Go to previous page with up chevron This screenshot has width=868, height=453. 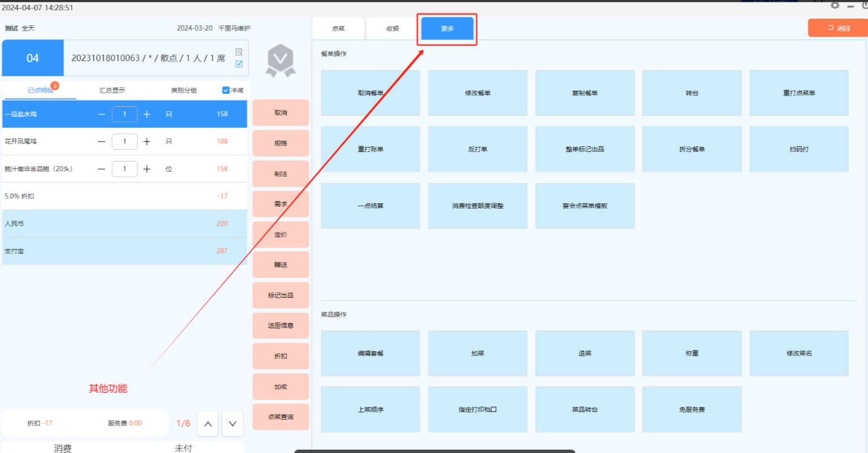(x=208, y=424)
